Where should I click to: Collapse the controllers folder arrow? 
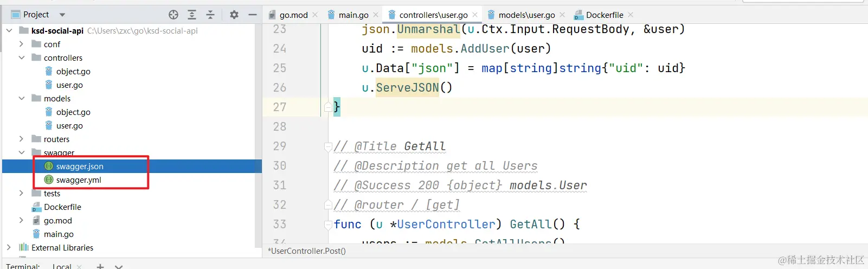(21, 58)
